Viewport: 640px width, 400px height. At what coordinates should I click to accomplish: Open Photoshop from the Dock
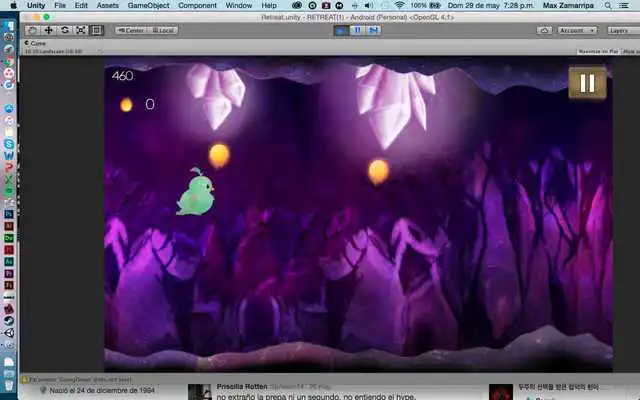pyautogui.click(x=9, y=214)
